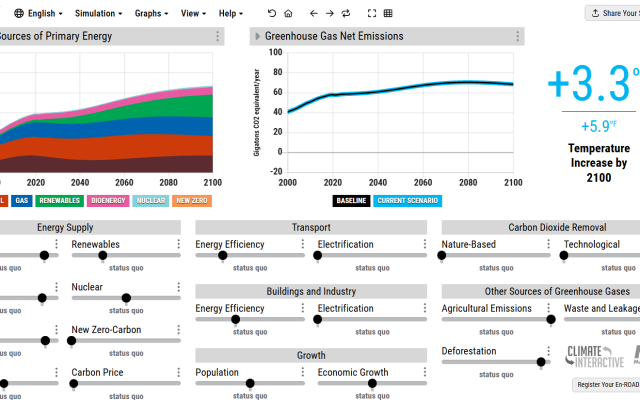Click the Carbon Price slider handle
The height and width of the screenshot is (400, 640).
click(74, 384)
